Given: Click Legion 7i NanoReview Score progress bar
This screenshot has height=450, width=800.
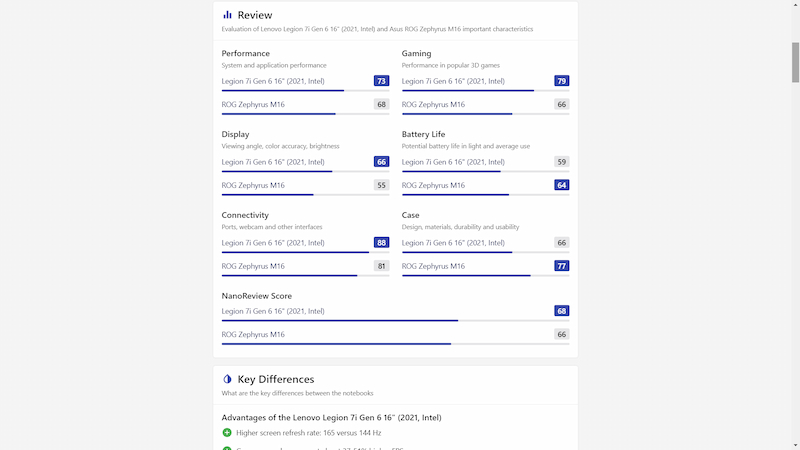Looking at the screenshot, I should [395, 321].
